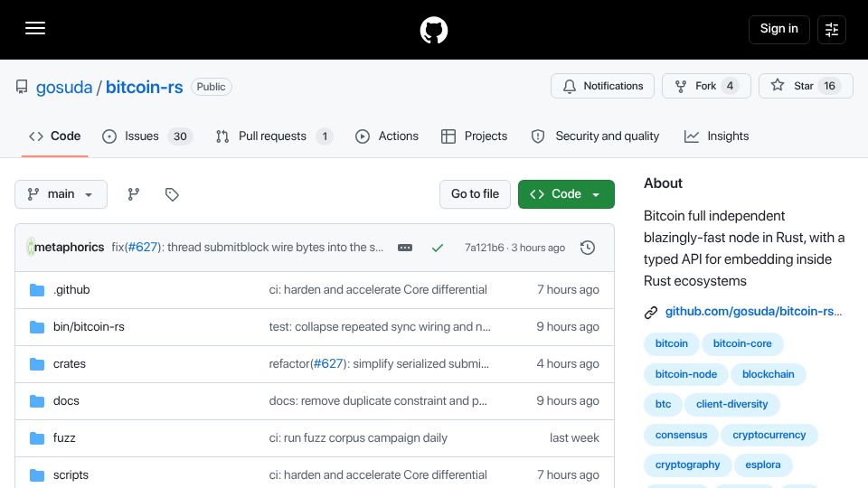Select the btc topic tag
The width and height of the screenshot is (868, 488).
(663, 405)
